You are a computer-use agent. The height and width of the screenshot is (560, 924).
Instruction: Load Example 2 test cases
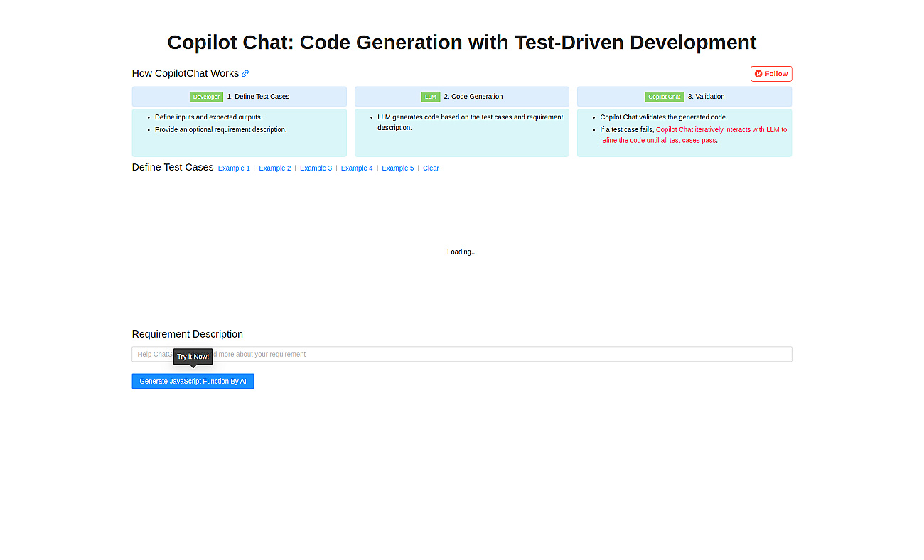[275, 168]
